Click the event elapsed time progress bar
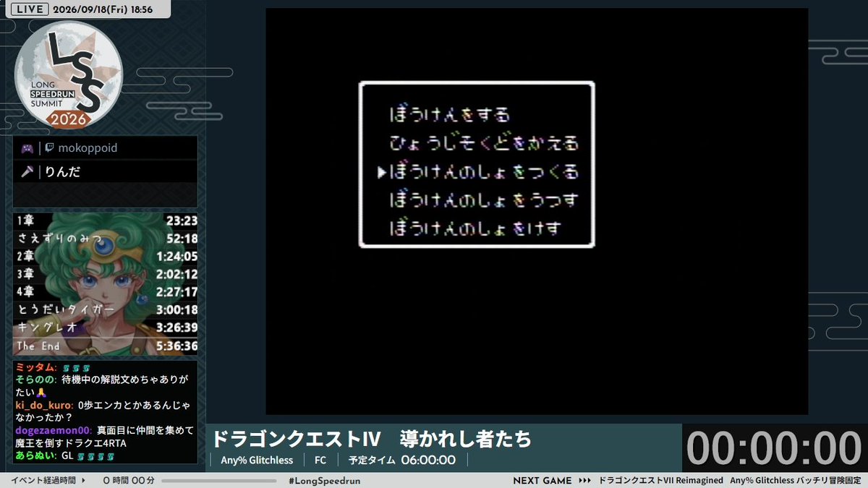Image resolution: width=868 pixels, height=488 pixels. [x=220, y=481]
